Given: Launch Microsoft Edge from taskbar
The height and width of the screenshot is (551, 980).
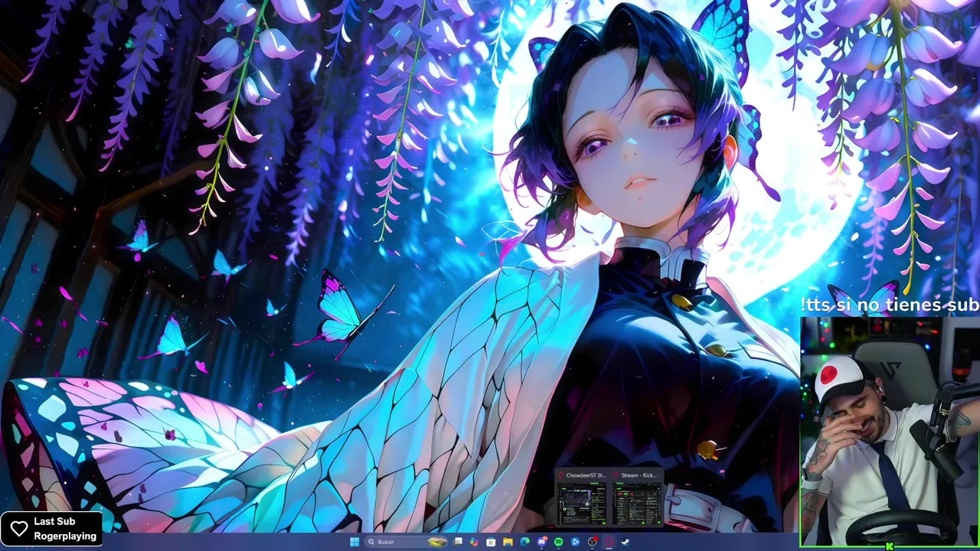Looking at the screenshot, I should pyautogui.click(x=524, y=542).
